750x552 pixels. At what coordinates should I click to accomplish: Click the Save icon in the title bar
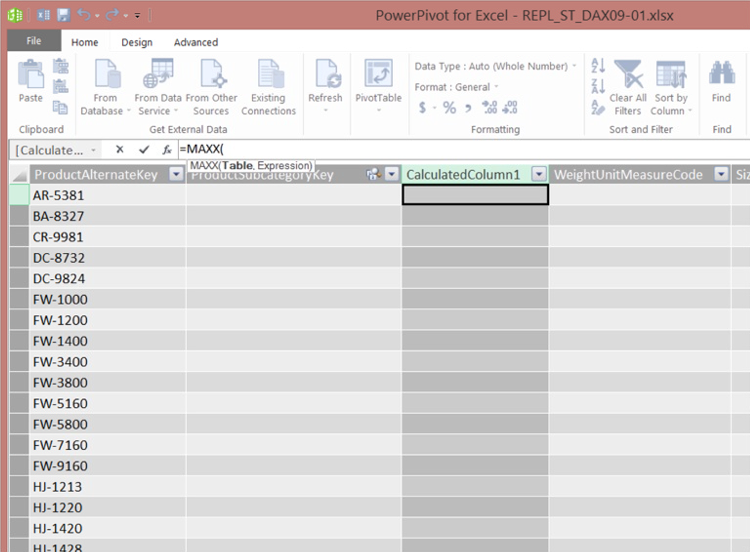pos(64,15)
